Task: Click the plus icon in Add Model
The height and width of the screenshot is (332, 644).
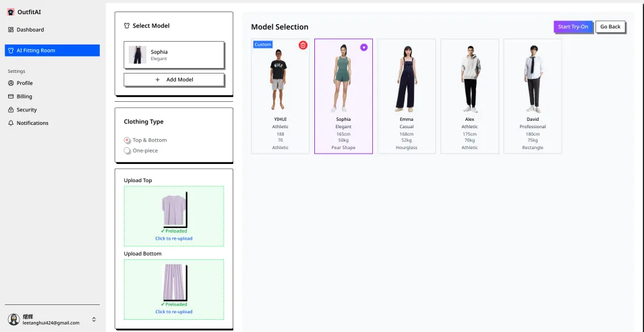Action: (157, 80)
